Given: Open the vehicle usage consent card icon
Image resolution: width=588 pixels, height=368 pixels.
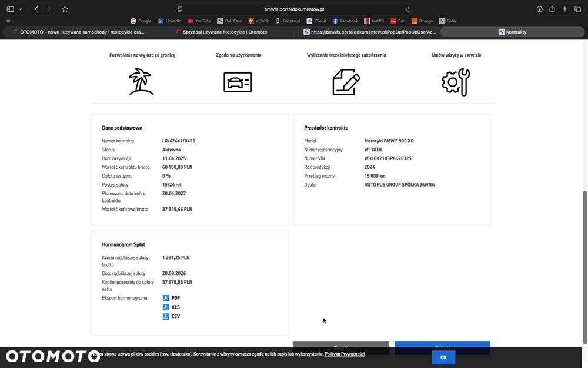Looking at the screenshot, I should [238, 82].
